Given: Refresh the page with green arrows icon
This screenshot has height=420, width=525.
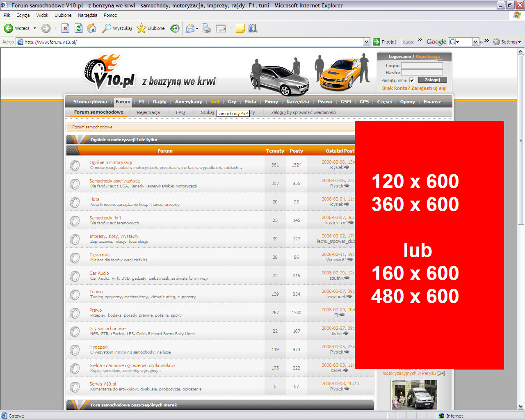Looking at the screenshot, I should point(78,28).
